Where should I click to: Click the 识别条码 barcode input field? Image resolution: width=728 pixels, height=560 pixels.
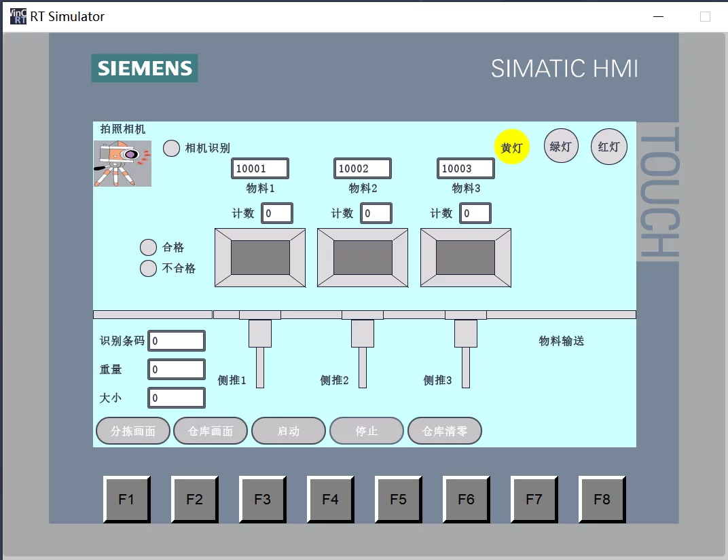177,340
